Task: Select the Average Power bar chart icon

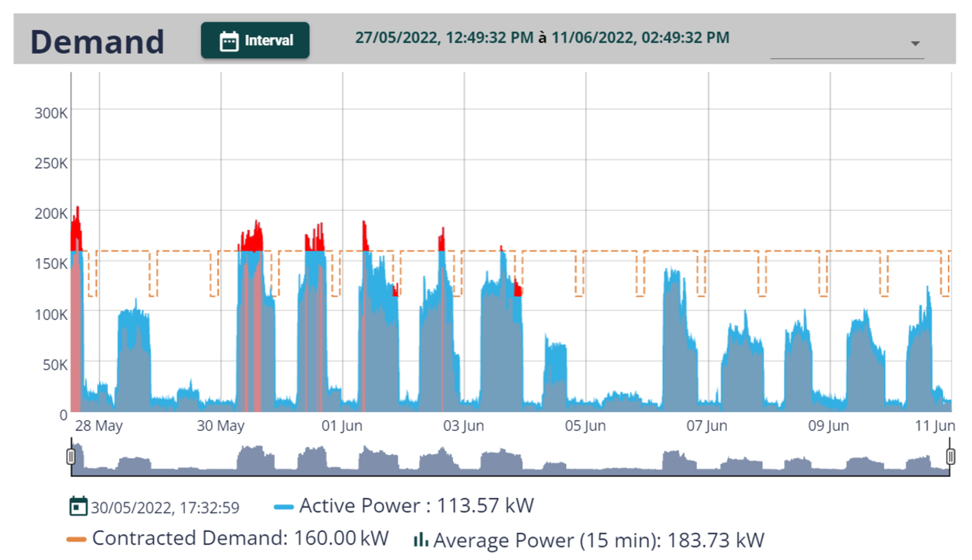Action: click(x=421, y=539)
